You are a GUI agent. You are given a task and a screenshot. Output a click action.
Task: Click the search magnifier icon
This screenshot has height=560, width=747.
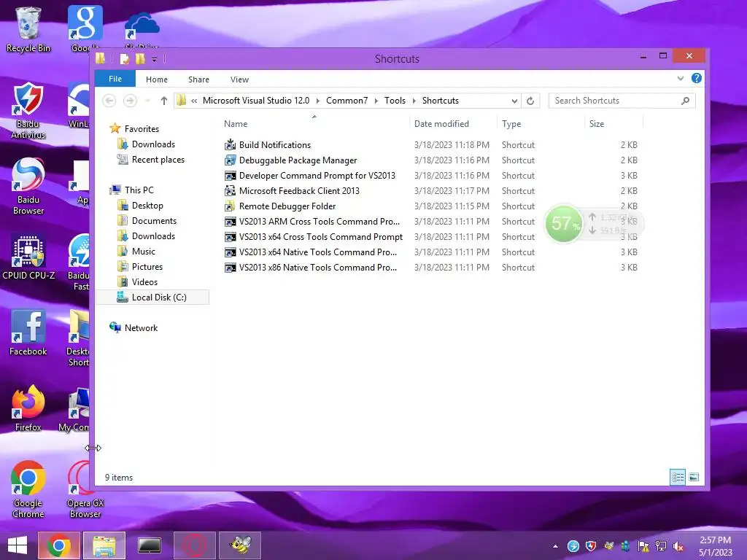[685, 101]
